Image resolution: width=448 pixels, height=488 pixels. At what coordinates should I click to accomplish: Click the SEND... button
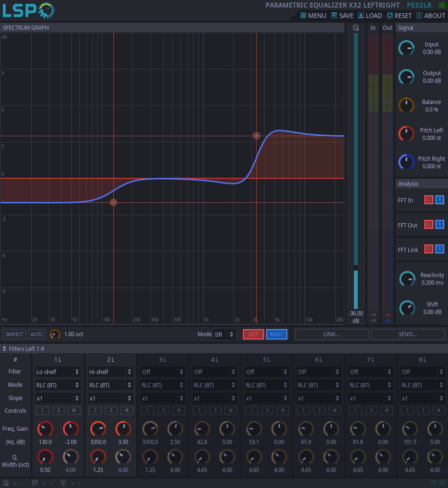pos(408,334)
